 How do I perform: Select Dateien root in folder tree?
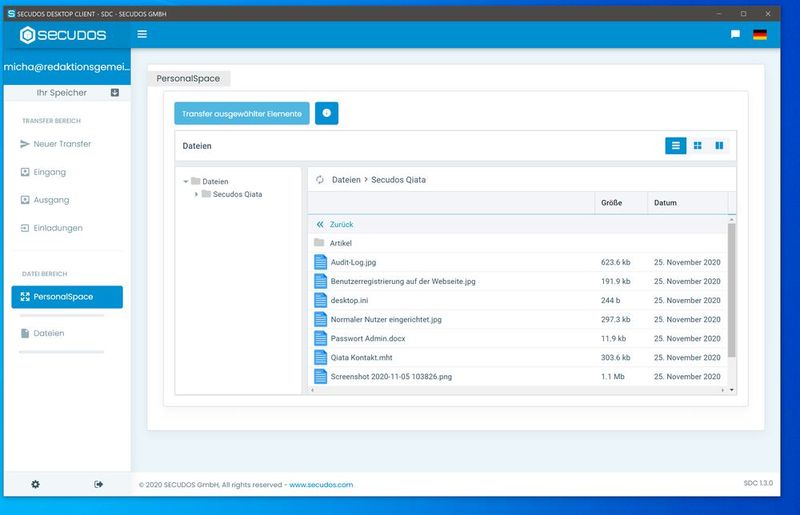pos(215,181)
